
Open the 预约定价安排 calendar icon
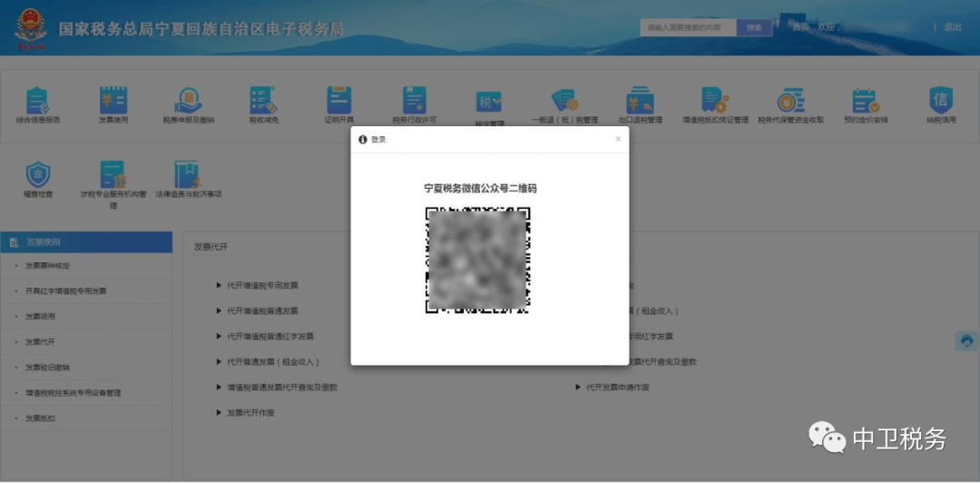(866, 101)
